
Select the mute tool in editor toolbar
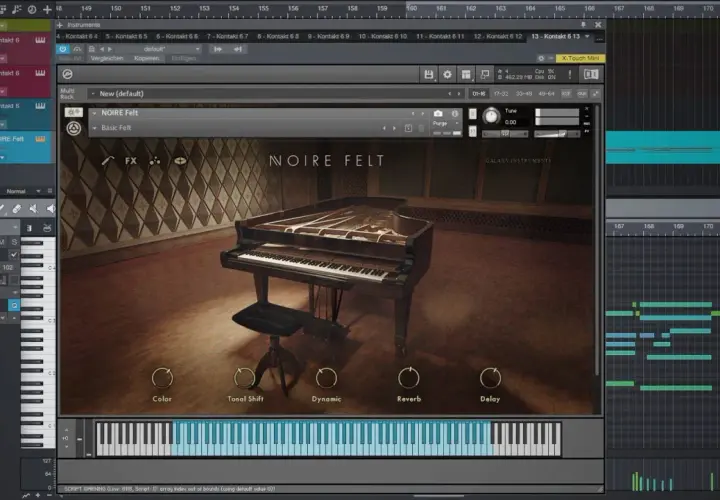[34, 209]
